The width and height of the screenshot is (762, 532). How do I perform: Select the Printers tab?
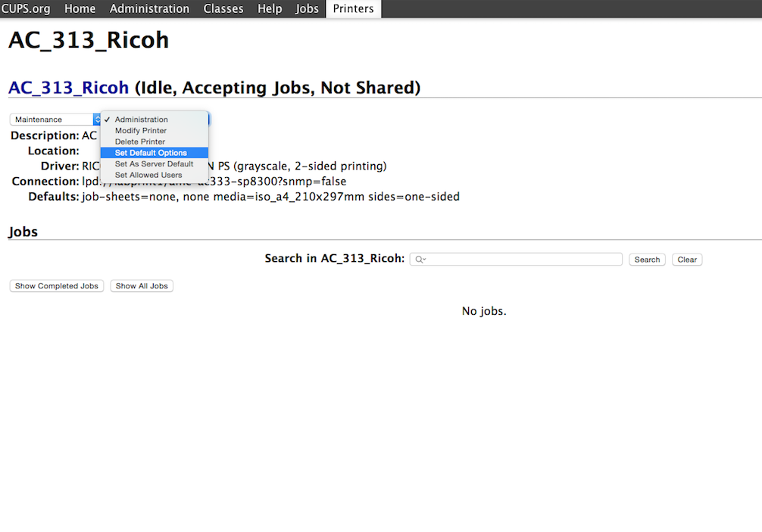click(353, 9)
